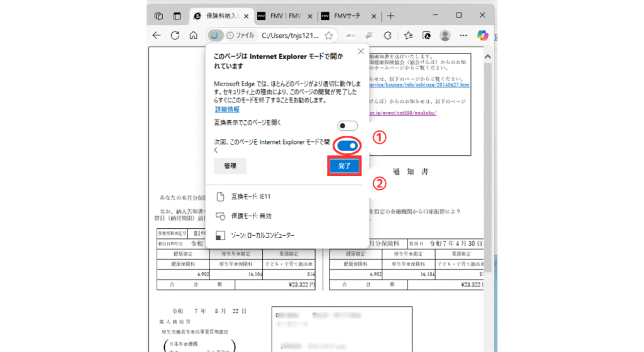Open the tab actions menu icon

177,16
